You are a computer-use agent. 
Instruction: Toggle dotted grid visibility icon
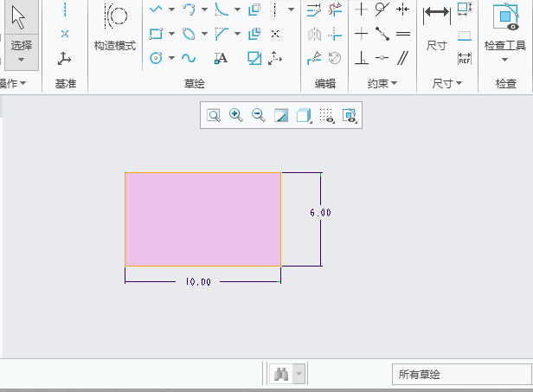click(326, 115)
